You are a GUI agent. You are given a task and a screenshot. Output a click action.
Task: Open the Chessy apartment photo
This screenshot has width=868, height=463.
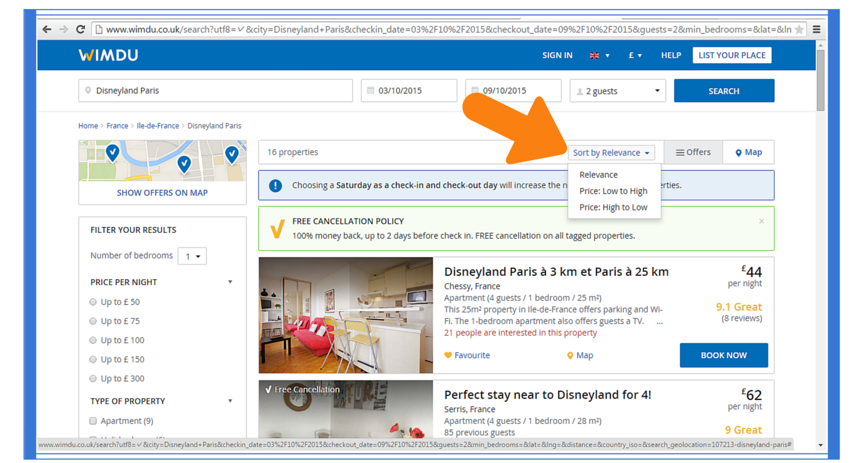click(346, 315)
